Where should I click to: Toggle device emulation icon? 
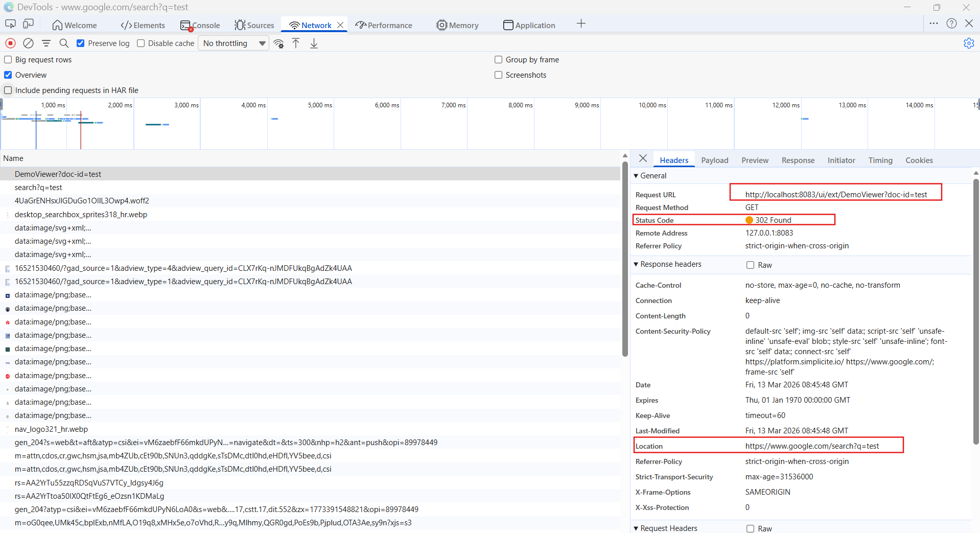[x=29, y=24]
